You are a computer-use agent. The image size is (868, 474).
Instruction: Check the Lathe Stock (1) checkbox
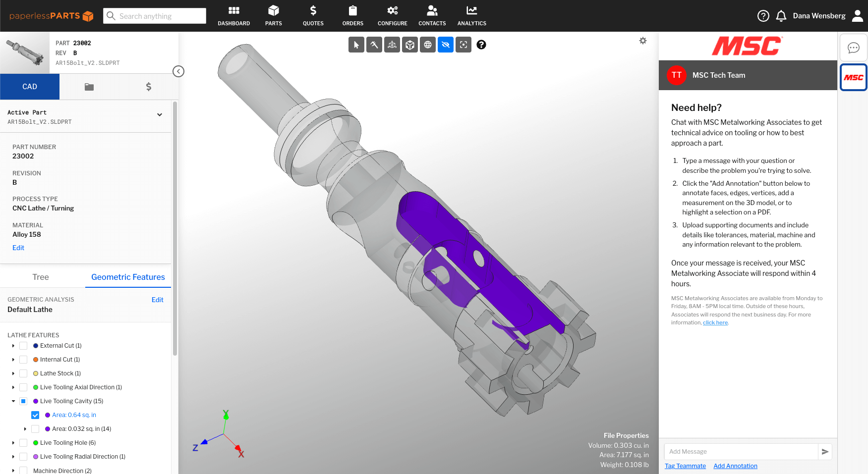[23, 373]
